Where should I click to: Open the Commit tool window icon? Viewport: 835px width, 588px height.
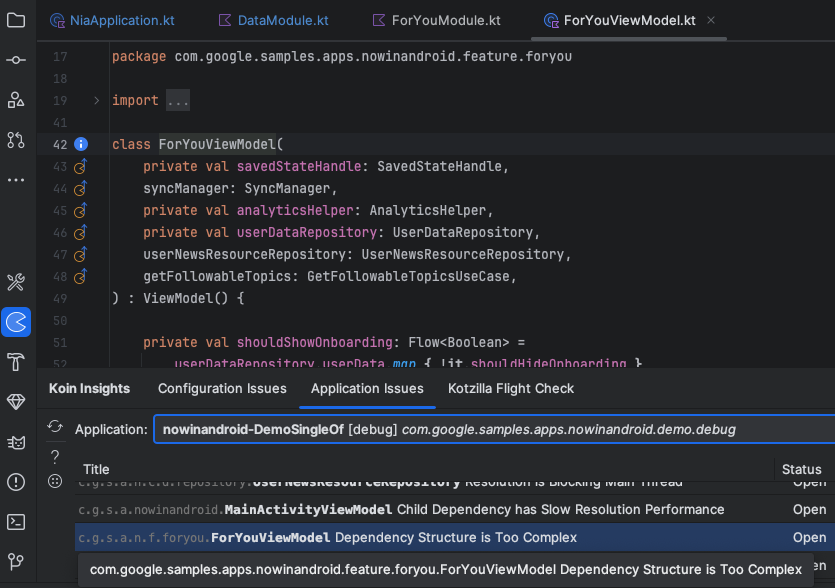[x=16, y=60]
